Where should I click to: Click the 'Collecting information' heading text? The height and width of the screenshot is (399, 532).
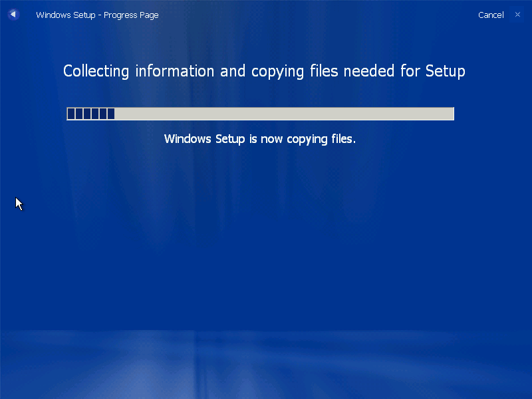click(x=264, y=71)
